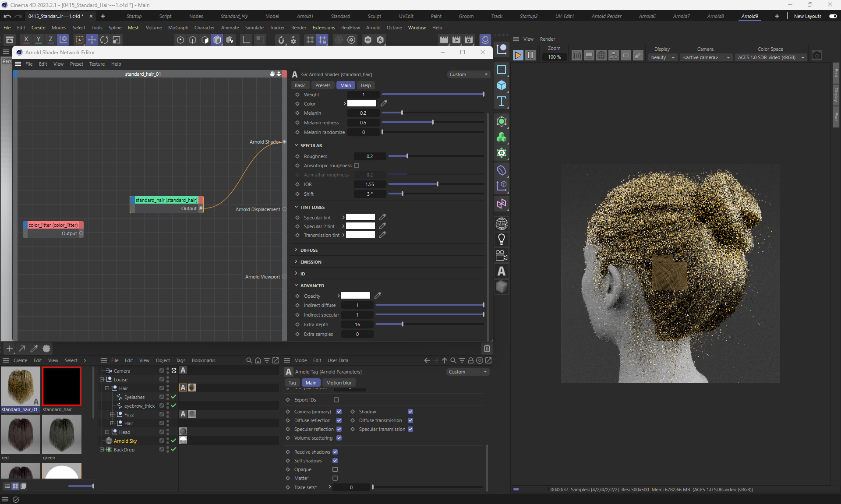This screenshot has height=504, width=841.
Task: Select the Cube primitive icon
Action: 502,85
